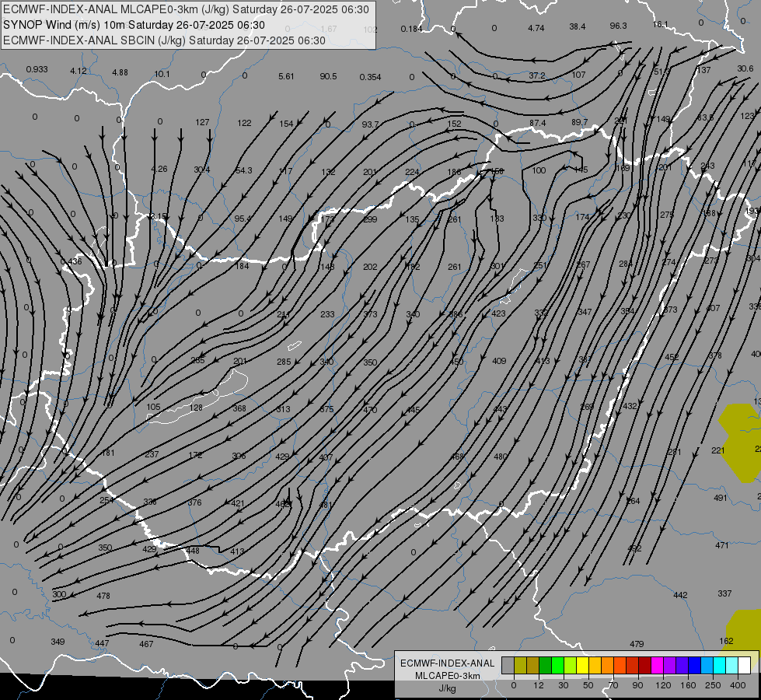Click the 95.4 grid value
The height and width of the screenshot is (700, 761).
coord(243,219)
